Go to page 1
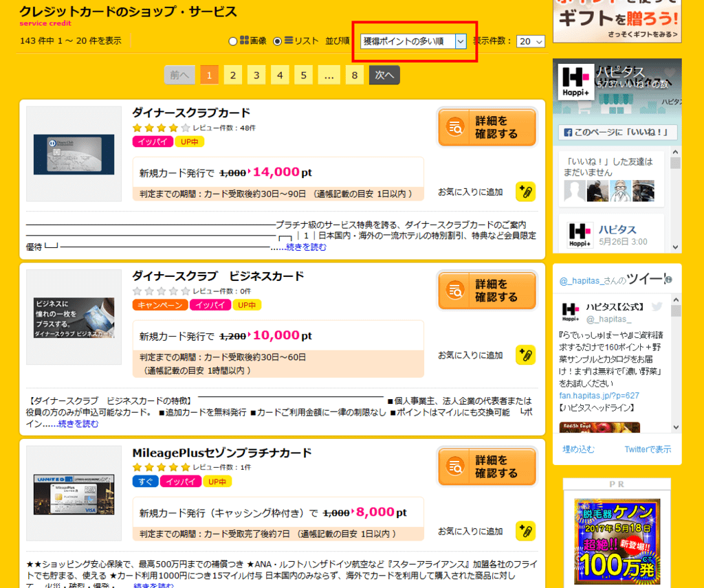Image resolution: width=704 pixels, height=588 pixels. coord(209,75)
